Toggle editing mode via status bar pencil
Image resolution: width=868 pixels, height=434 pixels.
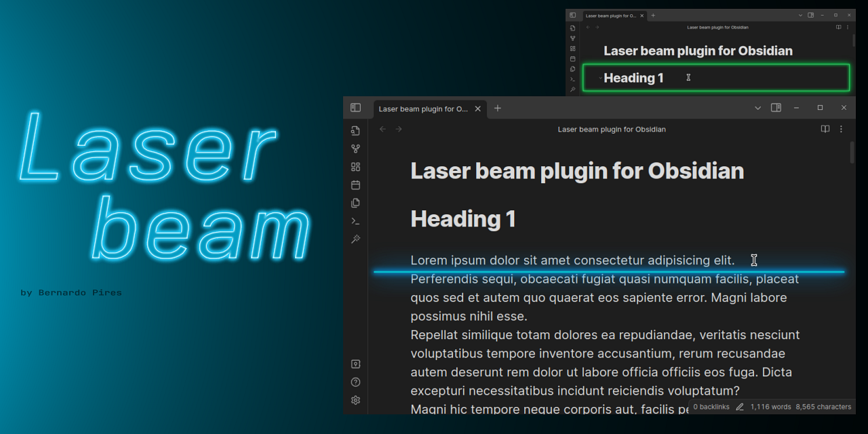739,407
